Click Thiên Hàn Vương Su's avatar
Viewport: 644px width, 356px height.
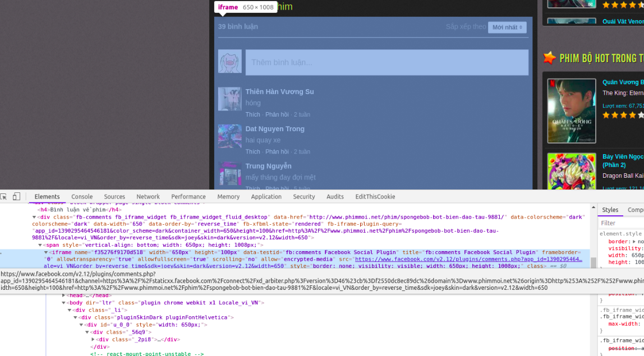[229, 99]
